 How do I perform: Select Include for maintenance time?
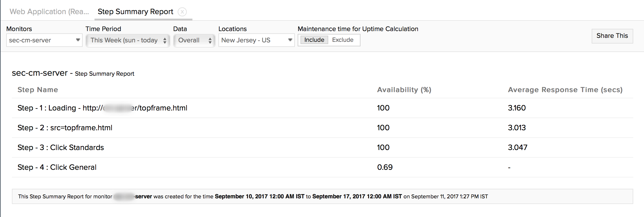point(314,40)
